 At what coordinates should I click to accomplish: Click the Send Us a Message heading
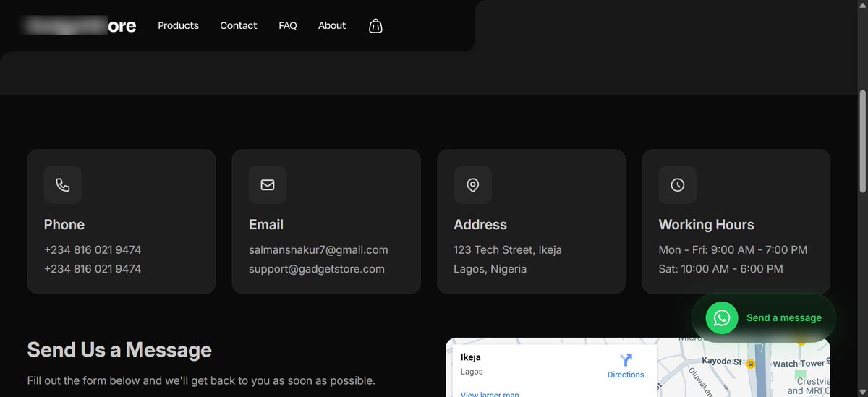coord(119,350)
